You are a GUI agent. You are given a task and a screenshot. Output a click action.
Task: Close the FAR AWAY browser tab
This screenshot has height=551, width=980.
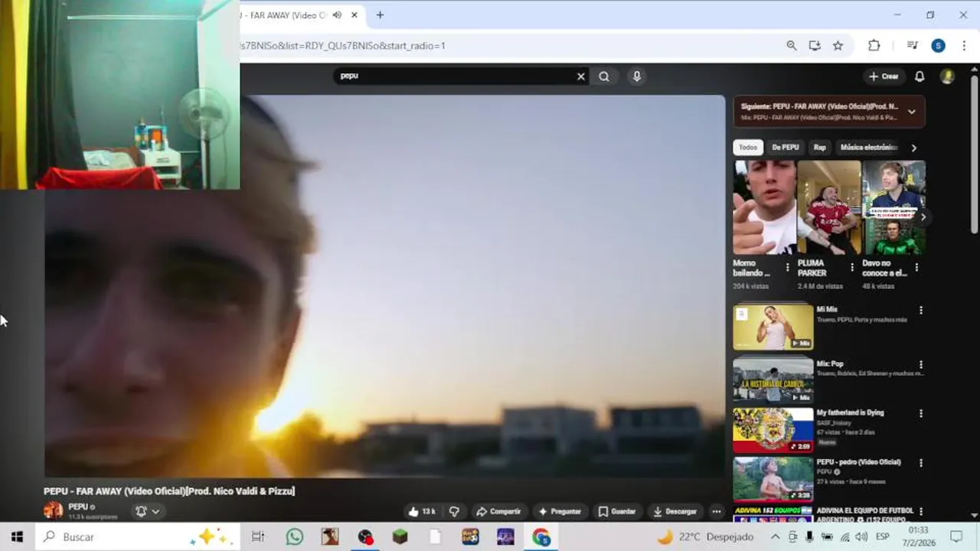[354, 15]
